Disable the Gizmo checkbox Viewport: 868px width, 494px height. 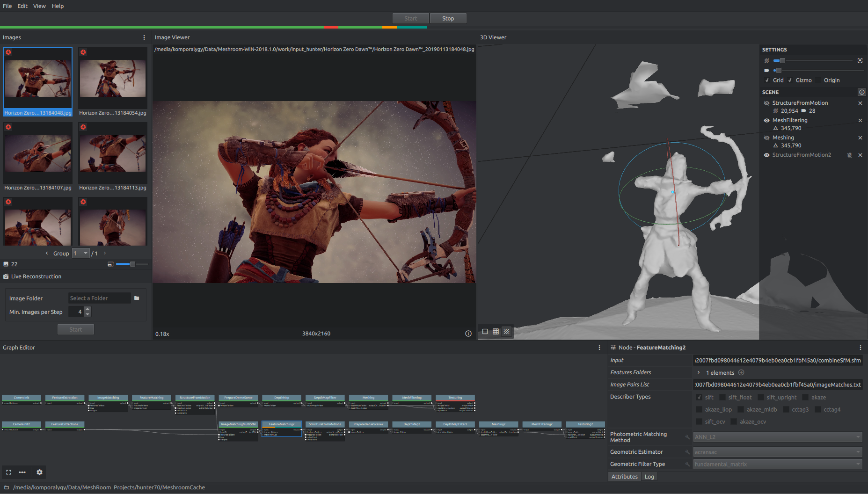point(790,80)
